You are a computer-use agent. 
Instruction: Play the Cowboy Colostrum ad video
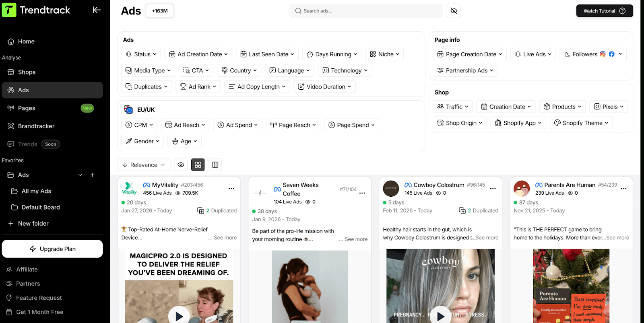[x=441, y=316]
